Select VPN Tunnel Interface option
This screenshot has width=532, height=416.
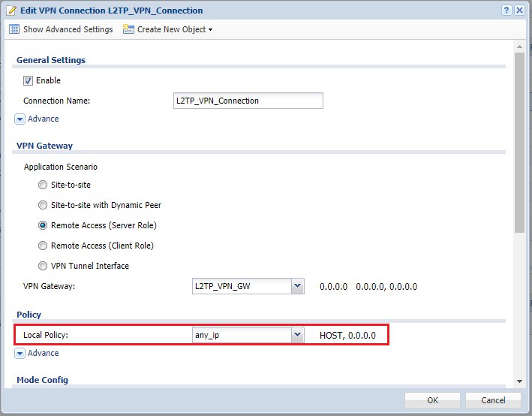[x=43, y=266]
